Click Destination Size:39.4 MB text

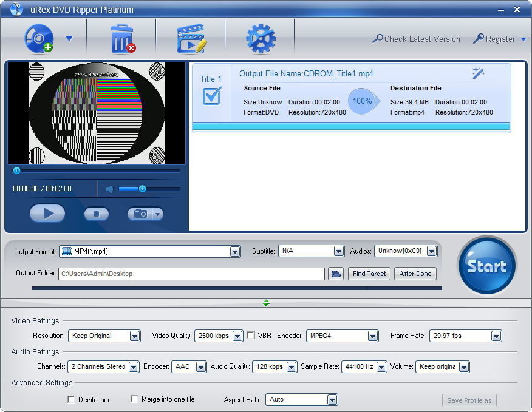point(409,102)
